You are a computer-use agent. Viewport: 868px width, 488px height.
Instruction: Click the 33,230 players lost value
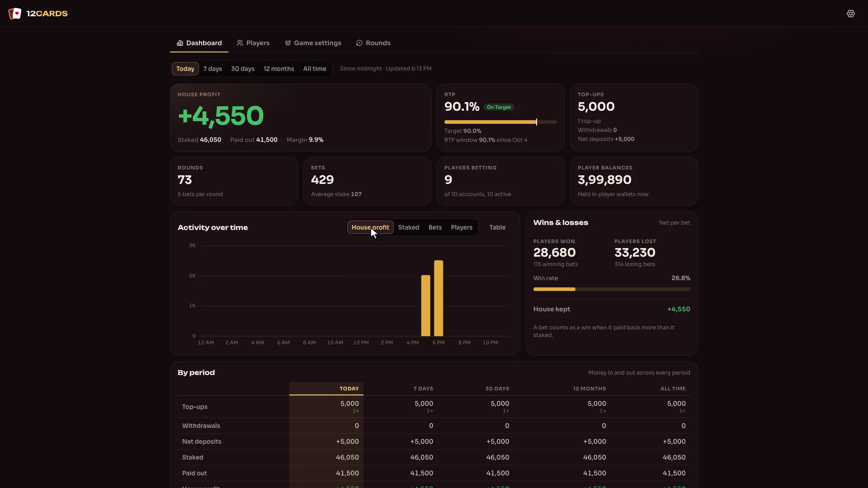tap(635, 253)
